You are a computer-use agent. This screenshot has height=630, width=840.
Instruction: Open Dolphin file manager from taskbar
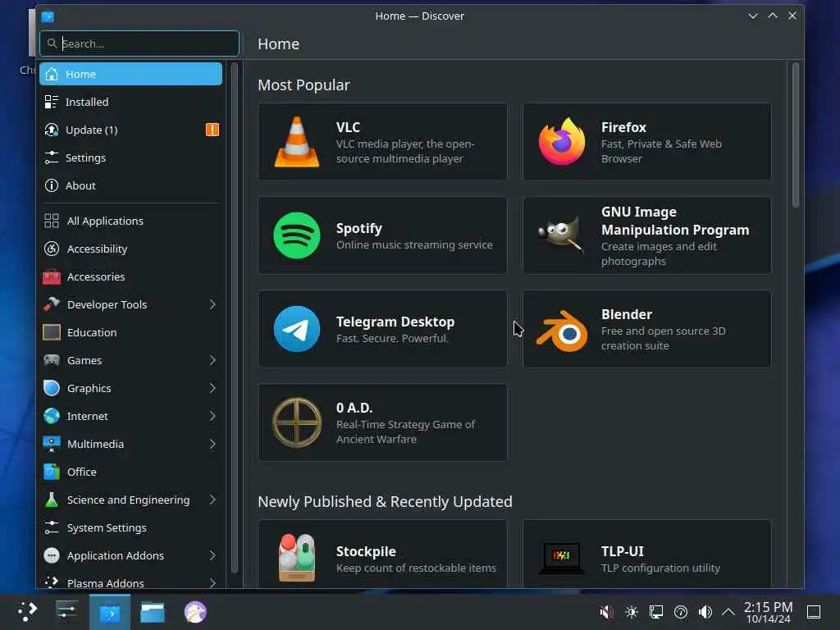coord(152,612)
